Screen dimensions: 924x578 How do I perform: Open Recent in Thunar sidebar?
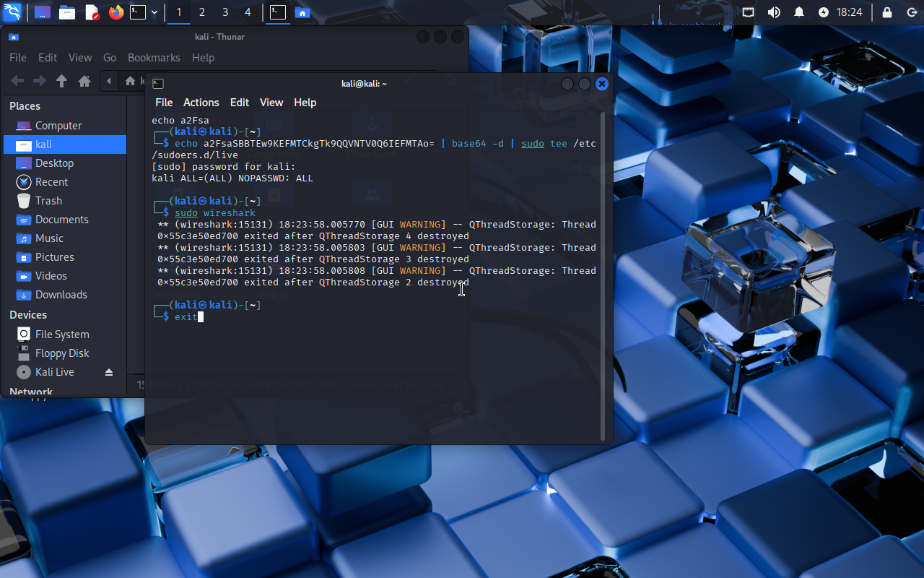65,182
